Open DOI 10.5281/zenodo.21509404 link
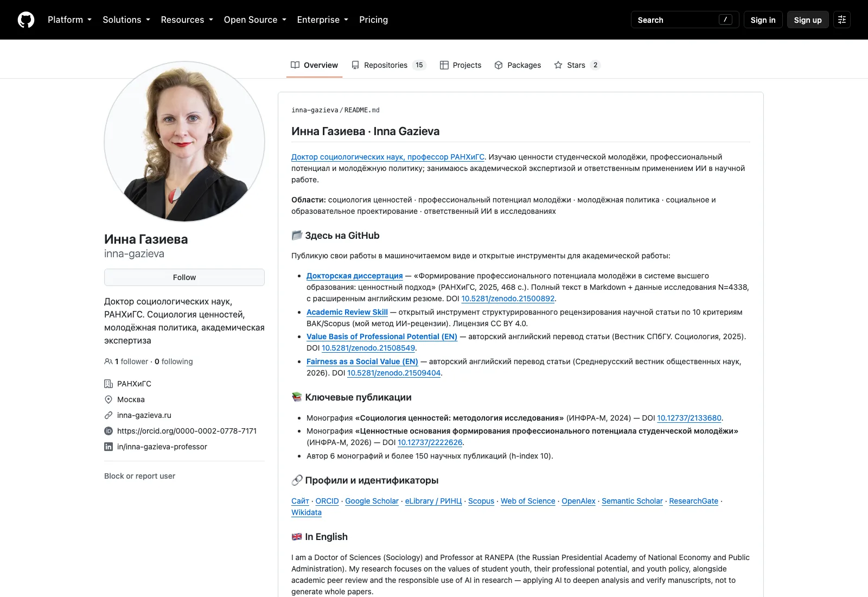Viewport: 868px width, 597px height. (x=394, y=373)
